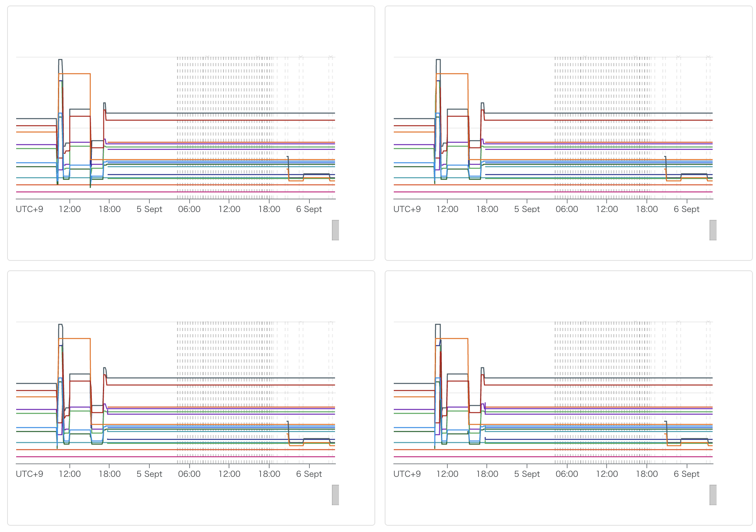The image size is (756, 532).
Task: Click 12:00 label after 5 Sept, top-left chart
Action: (x=229, y=209)
